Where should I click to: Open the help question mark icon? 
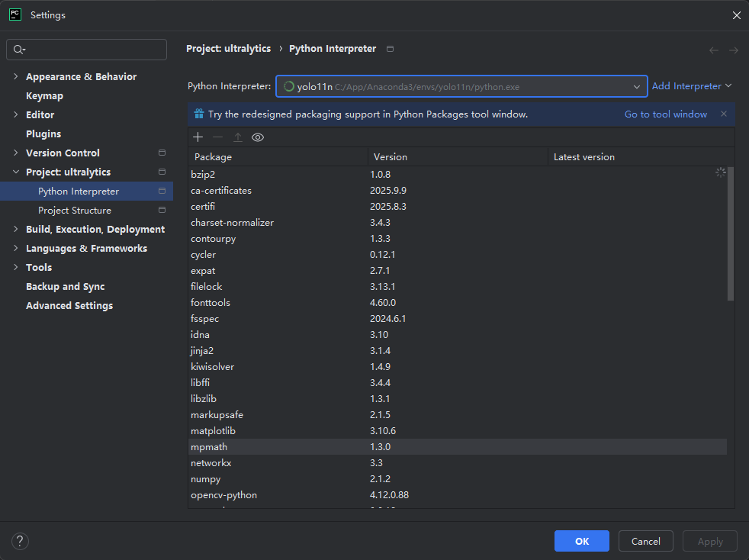tap(20, 541)
